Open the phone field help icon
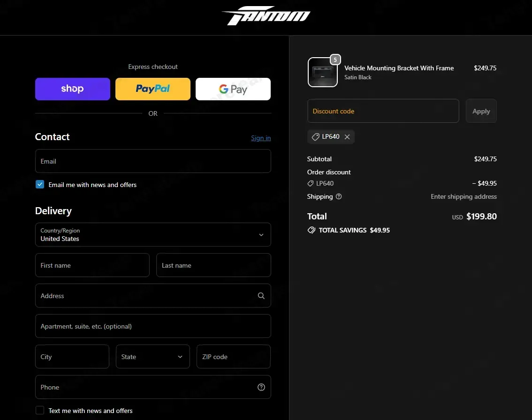This screenshot has height=420, width=532. pos(261,387)
